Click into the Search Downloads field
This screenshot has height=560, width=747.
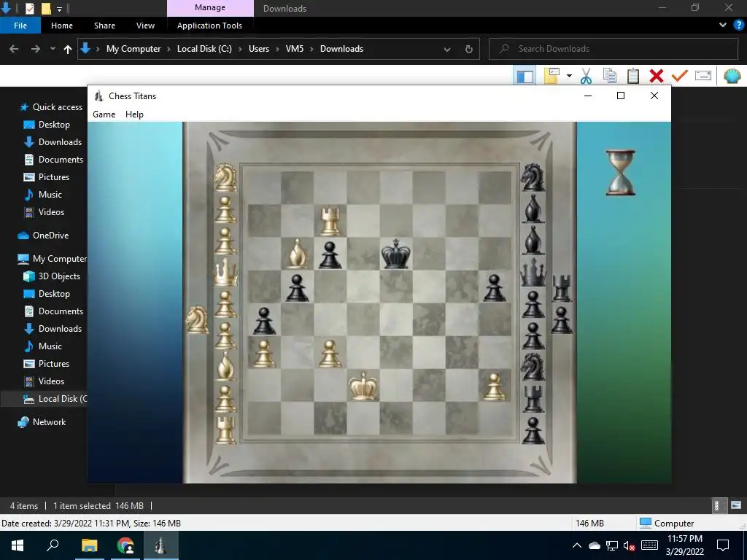click(x=614, y=49)
